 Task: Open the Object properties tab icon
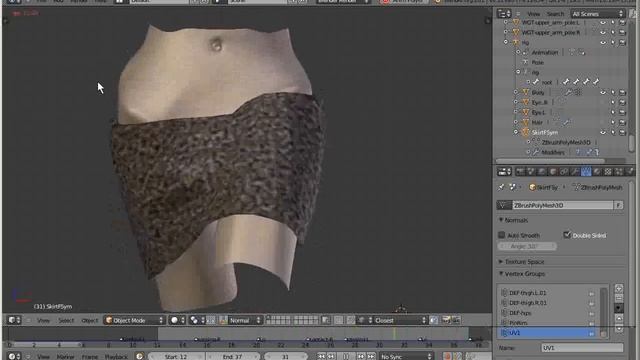tap(553, 172)
